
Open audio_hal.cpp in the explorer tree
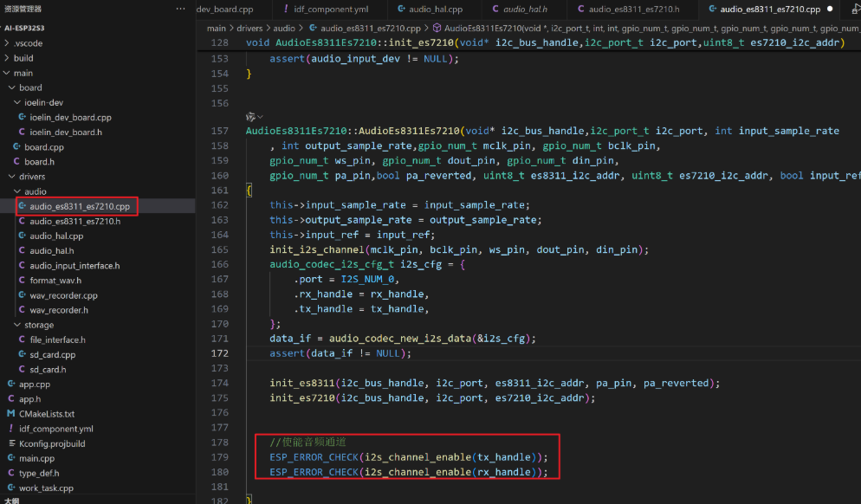(x=56, y=236)
